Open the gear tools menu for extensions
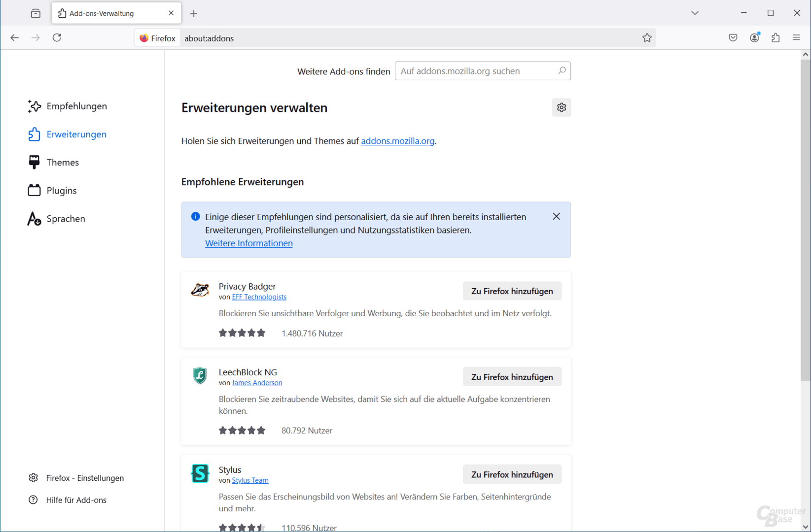Viewport: 811px width, 532px height. (x=562, y=107)
